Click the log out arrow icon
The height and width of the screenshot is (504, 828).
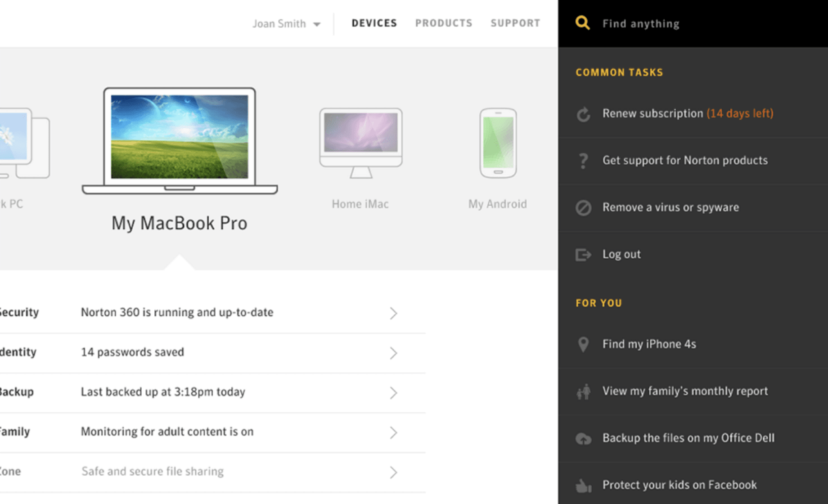[583, 255]
